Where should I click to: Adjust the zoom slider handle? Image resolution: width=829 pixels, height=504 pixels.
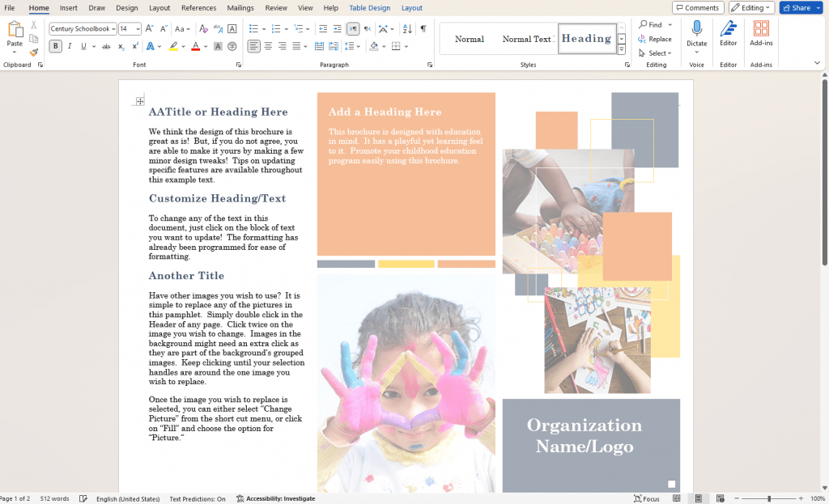coord(769,498)
